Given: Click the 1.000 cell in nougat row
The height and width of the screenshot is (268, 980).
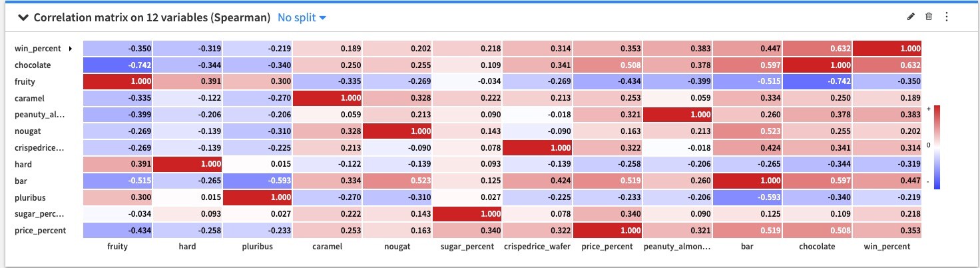Looking at the screenshot, I should pyautogui.click(x=397, y=131).
